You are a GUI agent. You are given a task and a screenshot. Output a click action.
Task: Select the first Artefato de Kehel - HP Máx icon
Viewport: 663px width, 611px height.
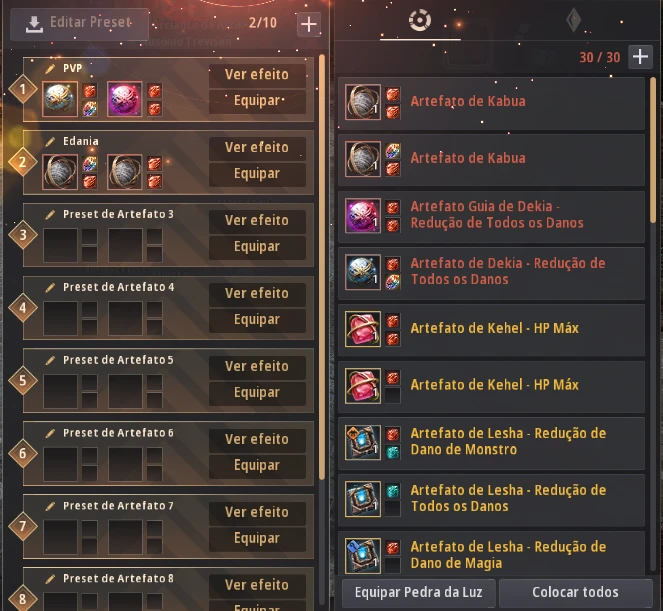(363, 329)
